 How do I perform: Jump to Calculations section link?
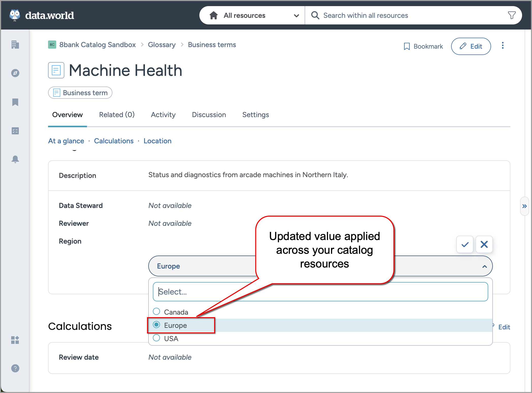click(x=114, y=141)
